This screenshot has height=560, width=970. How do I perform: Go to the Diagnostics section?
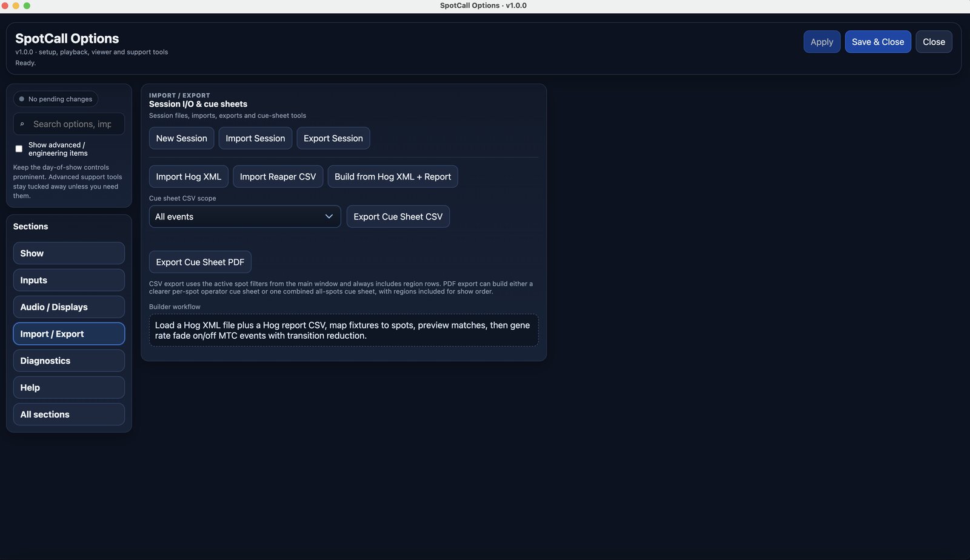pos(69,361)
